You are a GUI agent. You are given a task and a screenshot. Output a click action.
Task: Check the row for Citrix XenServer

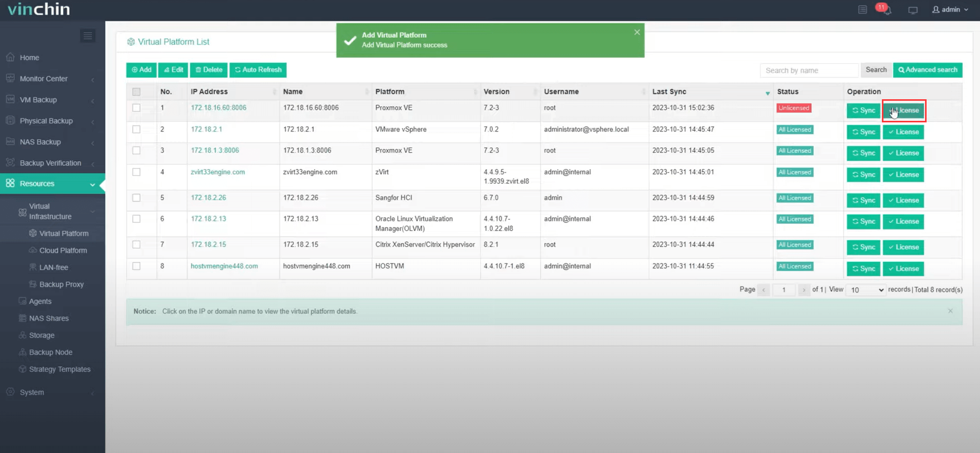coord(136,245)
